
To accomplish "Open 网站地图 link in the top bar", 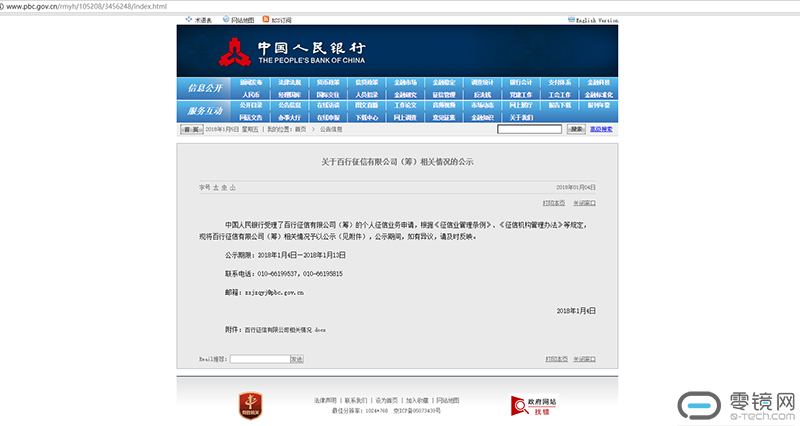I will point(238,20).
